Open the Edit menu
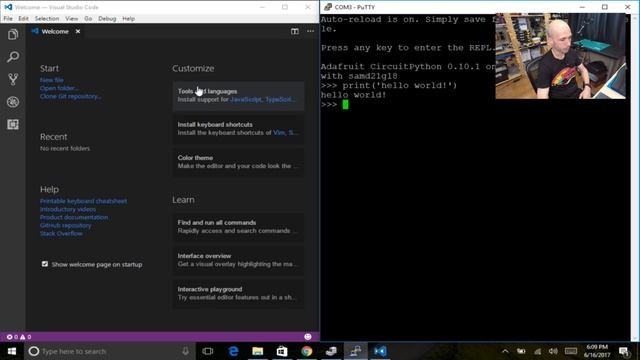Image resolution: width=640 pixels, height=360 pixels. click(24, 19)
